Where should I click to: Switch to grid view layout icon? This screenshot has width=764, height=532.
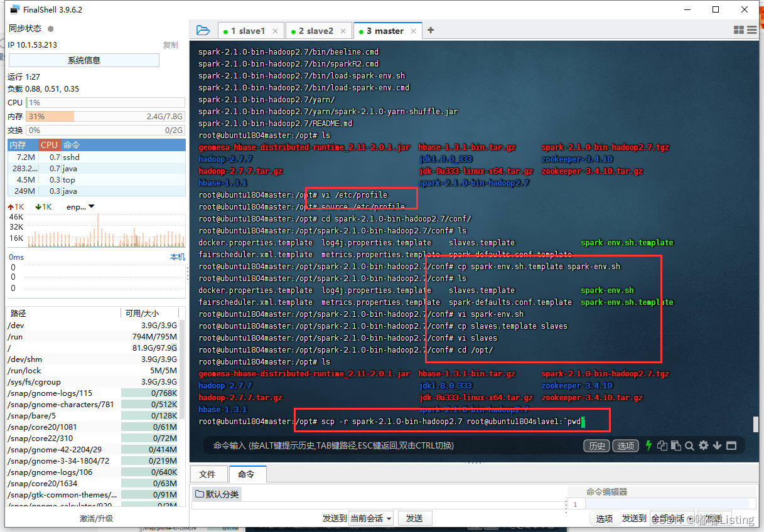[738, 29]
